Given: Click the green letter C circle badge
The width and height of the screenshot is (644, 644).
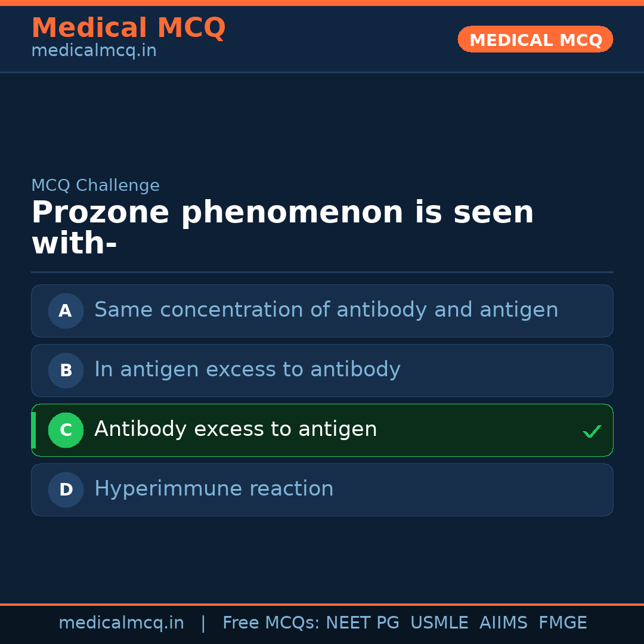Looking at the screenshot, I should coord(66,430).
